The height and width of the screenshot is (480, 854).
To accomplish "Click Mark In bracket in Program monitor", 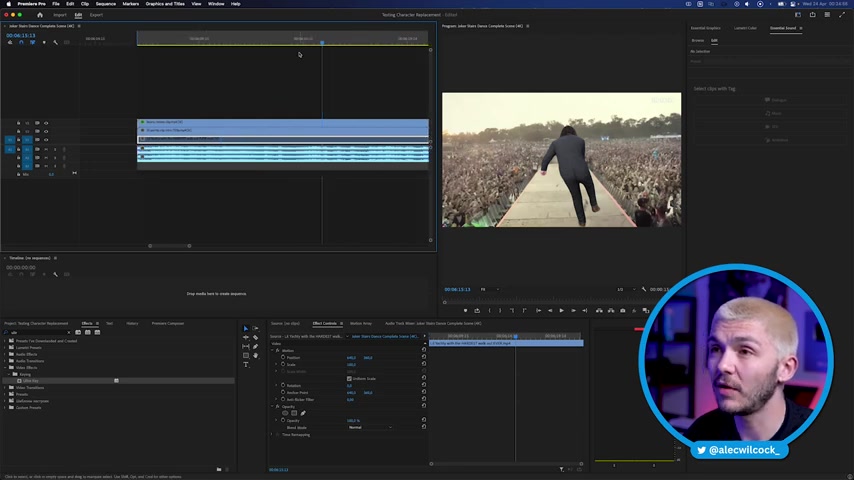I will (x=489, y=311).
